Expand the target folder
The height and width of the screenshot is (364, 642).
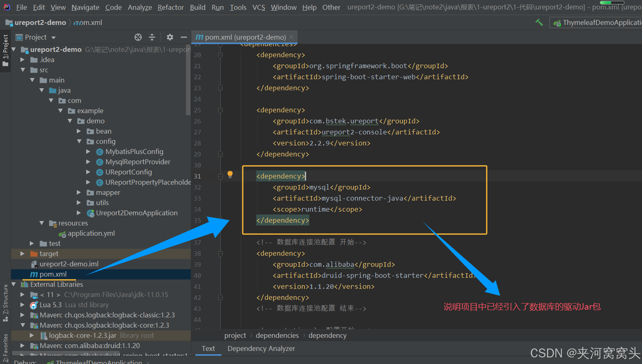[22, 254]
